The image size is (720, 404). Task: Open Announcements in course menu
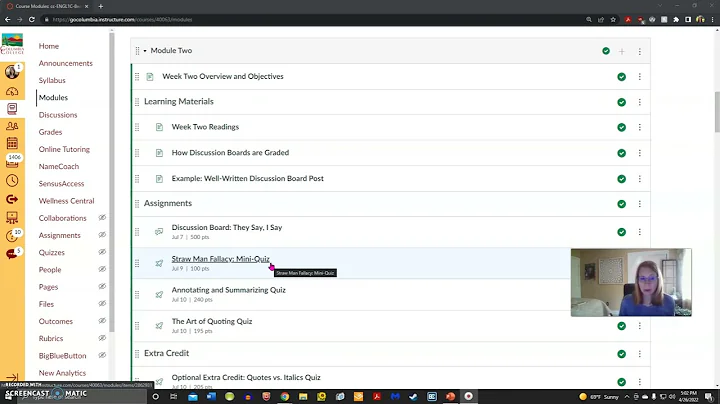66,63
